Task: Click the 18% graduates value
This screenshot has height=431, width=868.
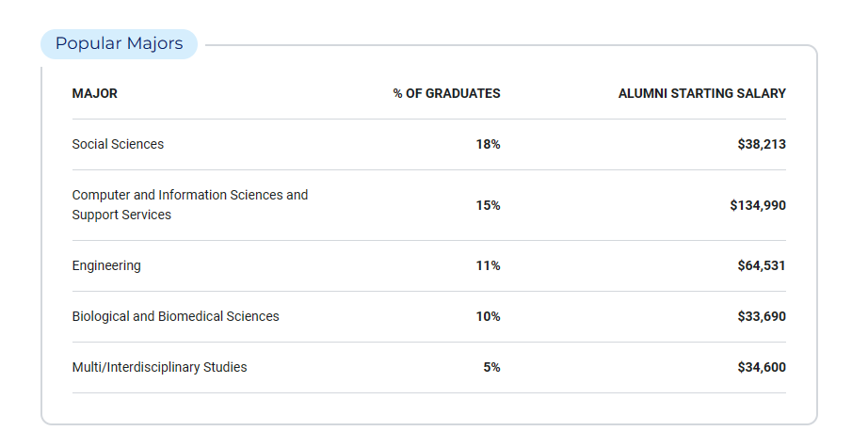Action: [x=489, y=144]
